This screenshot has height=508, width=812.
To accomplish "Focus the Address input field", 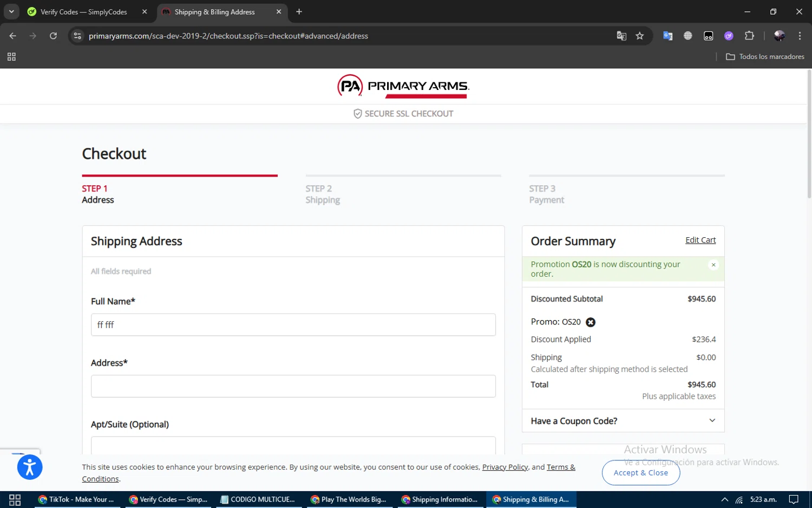I will tap(293, 386).
